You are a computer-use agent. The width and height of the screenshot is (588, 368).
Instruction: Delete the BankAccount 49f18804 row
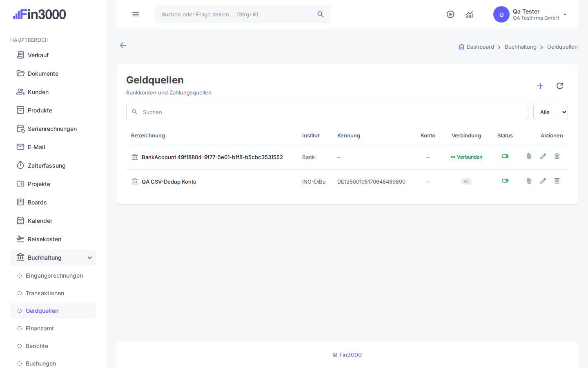click(x=557, y=156)
